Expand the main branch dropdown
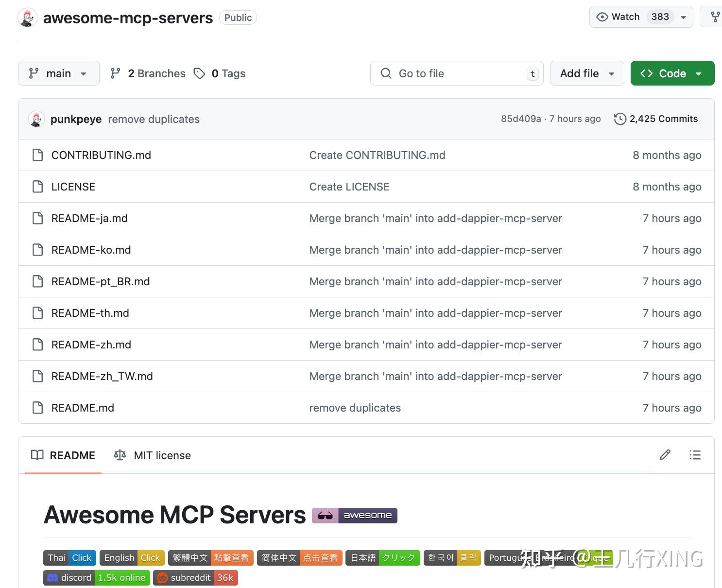This screenshot has height=588, width=722. [58, 73]
